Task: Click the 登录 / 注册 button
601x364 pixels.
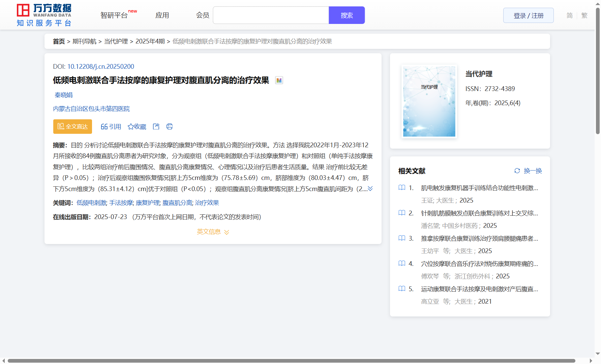Action: 528,16
